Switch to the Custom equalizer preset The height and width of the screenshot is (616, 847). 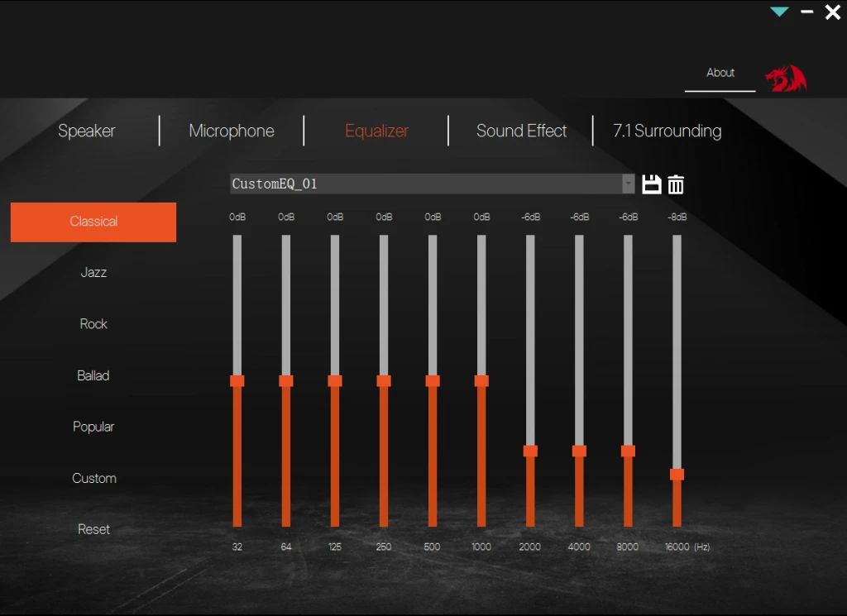click(x=93, y=478)
